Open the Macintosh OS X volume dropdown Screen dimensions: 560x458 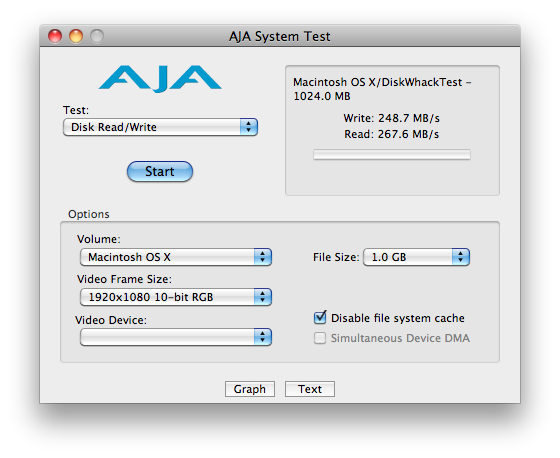tap(176, 257)
